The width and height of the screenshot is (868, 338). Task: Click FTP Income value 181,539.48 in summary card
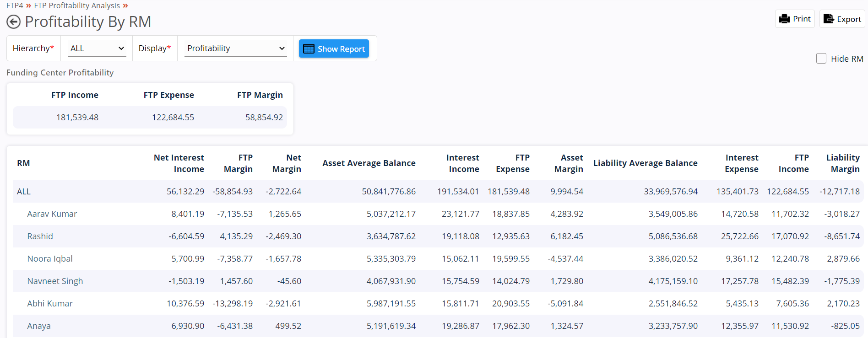pyautogui.click(x=77, y=118)
